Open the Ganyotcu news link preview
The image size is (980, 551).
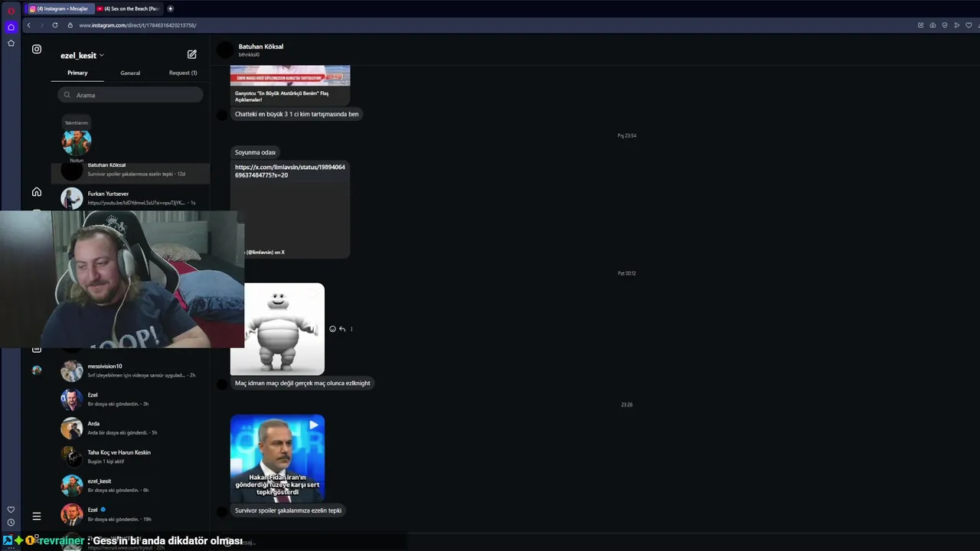pyautogui.click(x=290, y=85)
